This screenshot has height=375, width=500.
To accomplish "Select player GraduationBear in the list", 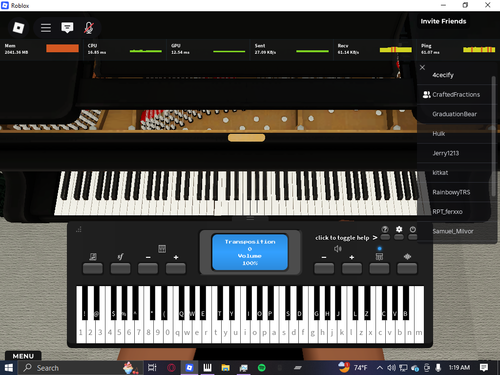I will (455, 114).
